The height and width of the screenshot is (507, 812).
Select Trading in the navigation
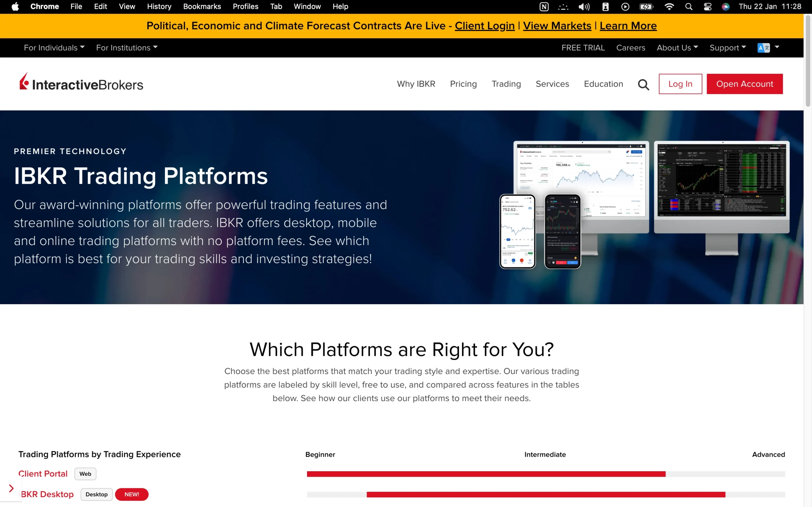coord(506,84)
